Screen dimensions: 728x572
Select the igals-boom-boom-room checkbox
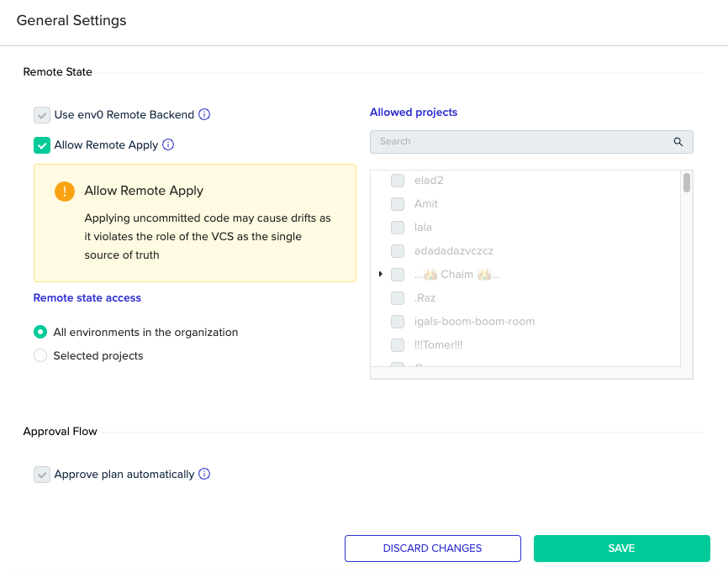[397, 321]
